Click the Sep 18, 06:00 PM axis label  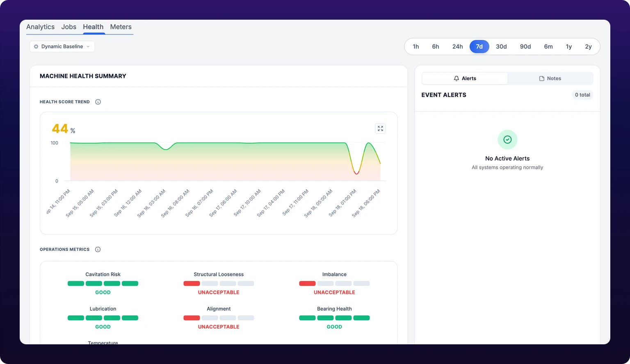point(366,203)
